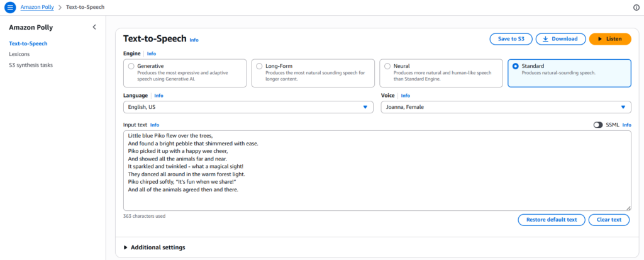Toggle the SSML switch on
The image size is (644, 260).
pyautogui.click(x=597, y=125)
